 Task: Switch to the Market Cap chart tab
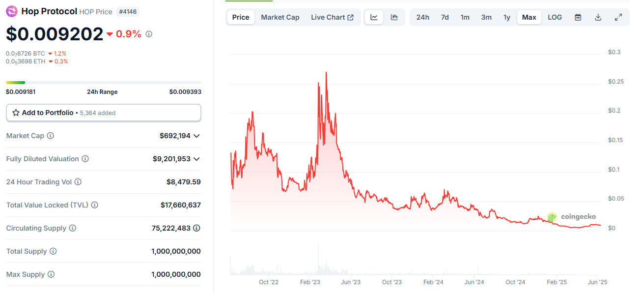(280, 17)
